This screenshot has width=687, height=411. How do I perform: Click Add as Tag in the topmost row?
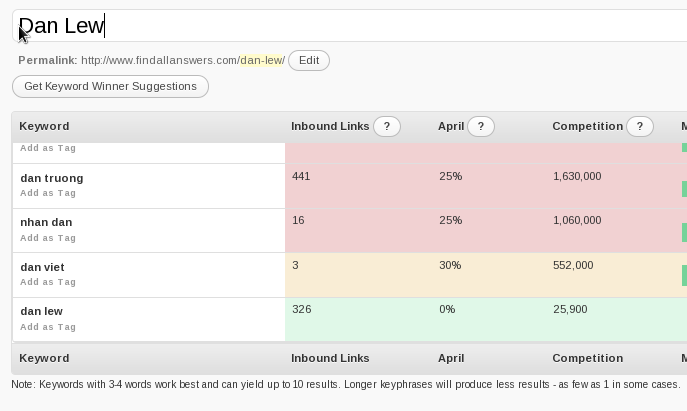(x=48, y=148)
